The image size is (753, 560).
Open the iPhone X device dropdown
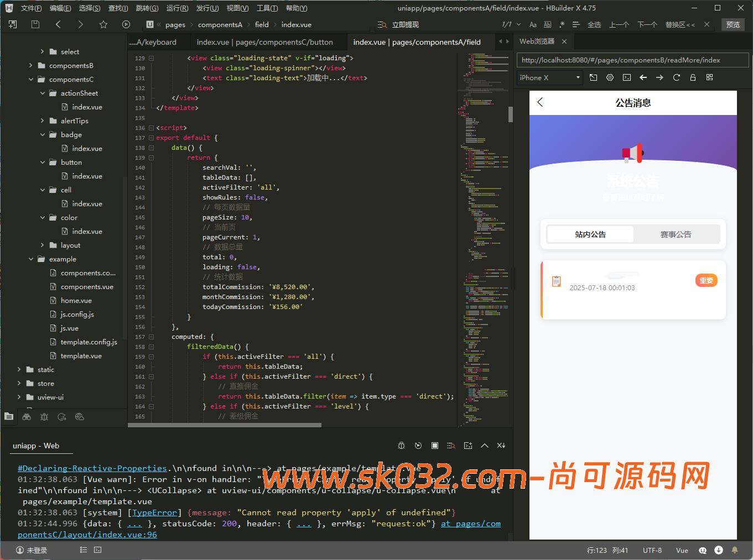(548, 77)
